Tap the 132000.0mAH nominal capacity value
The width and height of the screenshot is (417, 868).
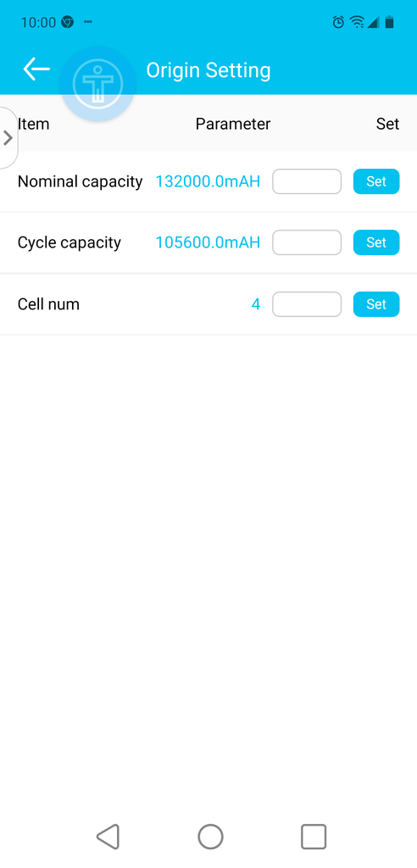point(208,181)
